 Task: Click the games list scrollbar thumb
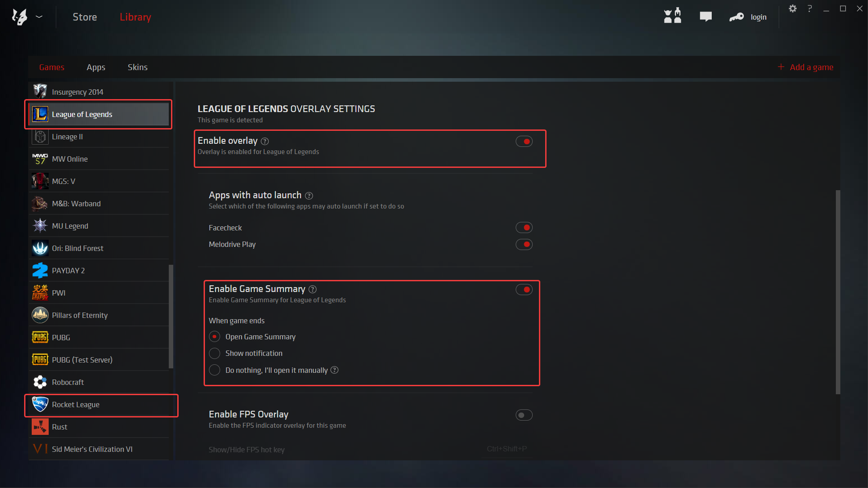tap(171, 316)
